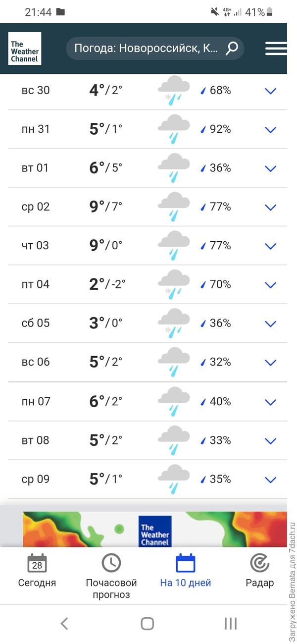Viewport: 297px width, 644px height.
Task: Open The Weather Channel logo home
Action: [24, 49]
